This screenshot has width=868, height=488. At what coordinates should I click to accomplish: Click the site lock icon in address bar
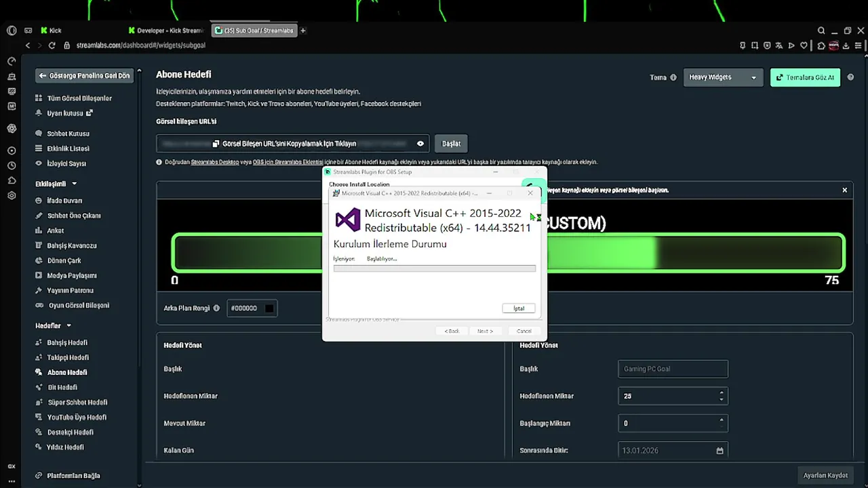(66, 45)
